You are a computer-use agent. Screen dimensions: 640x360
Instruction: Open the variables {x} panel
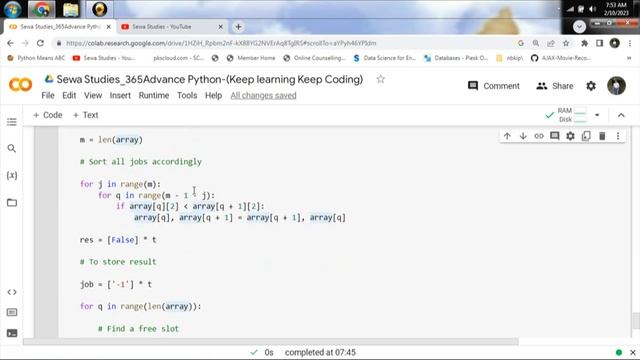(x=12, y=176)
